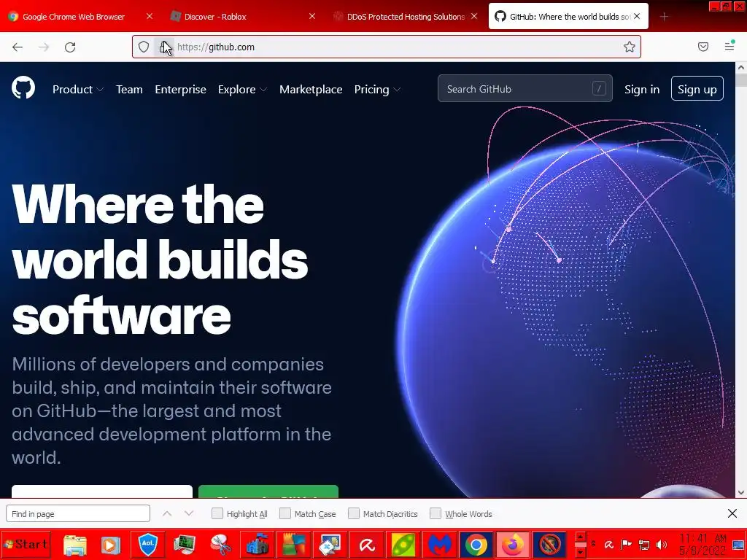
Task: Click the Sign in link
Action: pyautogui.click(x=642, y=89)
